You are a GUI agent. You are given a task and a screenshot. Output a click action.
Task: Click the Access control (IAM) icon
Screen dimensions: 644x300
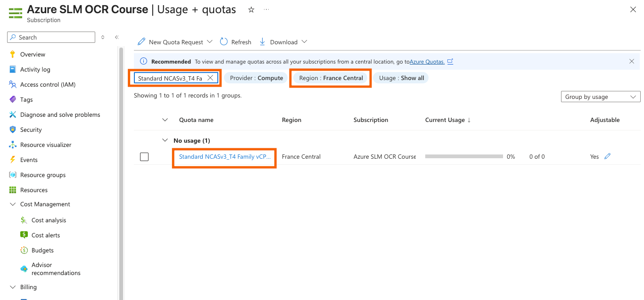pos(13,84)
